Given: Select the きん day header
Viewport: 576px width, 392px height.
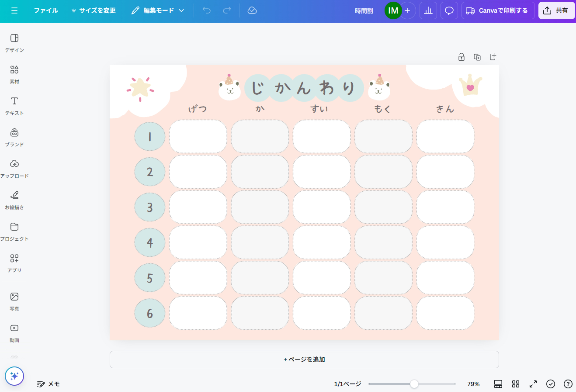Looking at the screenshot, I should (445, 109).
